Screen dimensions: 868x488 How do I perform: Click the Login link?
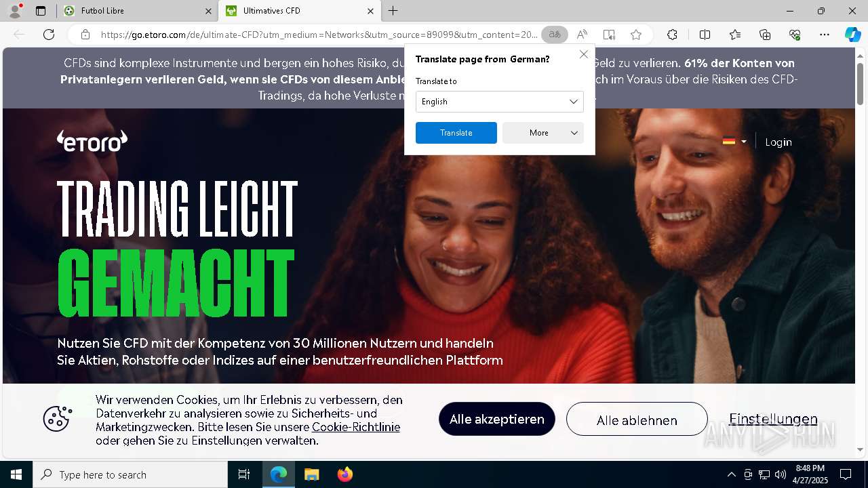[778, 142]
